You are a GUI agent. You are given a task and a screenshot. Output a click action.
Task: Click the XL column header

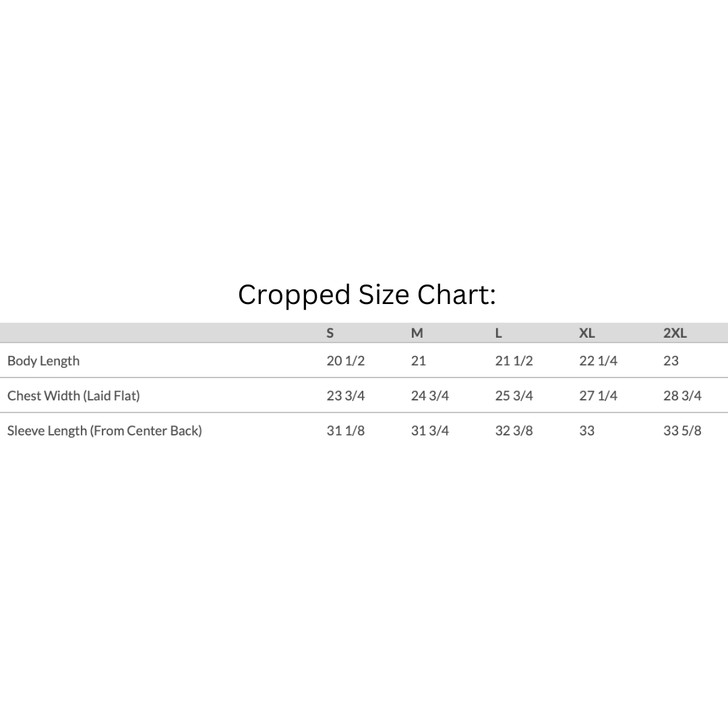point(587,333)
